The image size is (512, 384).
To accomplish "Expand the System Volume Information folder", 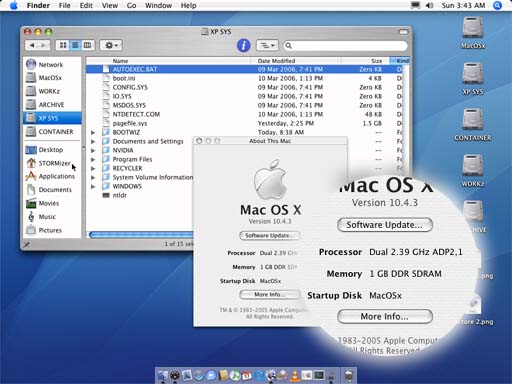I will (93, 177).
